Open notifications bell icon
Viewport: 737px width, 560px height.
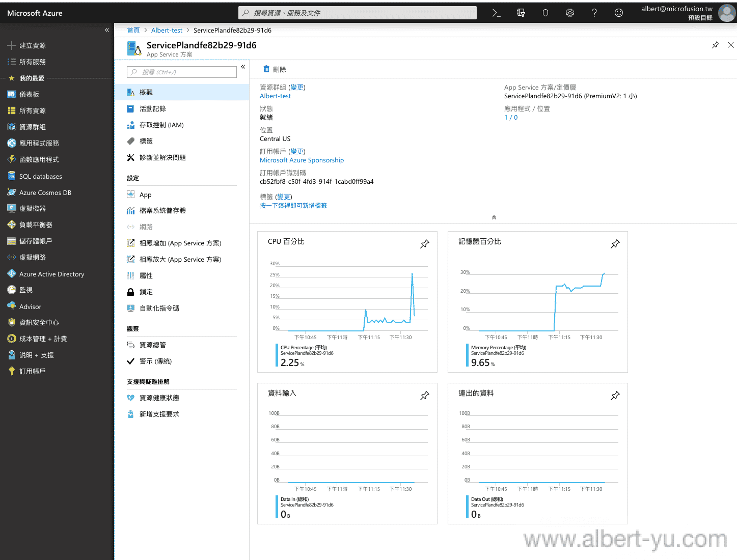click(x=545, y=13)
